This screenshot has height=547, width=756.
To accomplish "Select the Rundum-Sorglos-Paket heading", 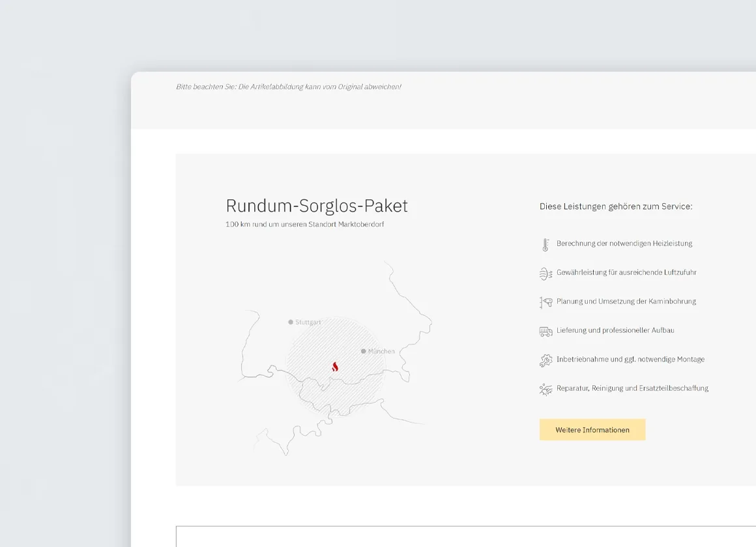I will (x=317, y=206).
